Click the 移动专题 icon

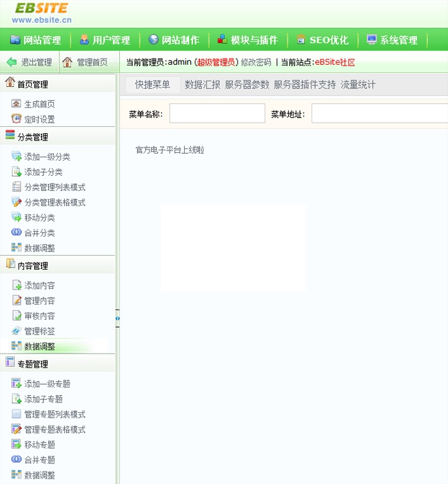(16, 444)
